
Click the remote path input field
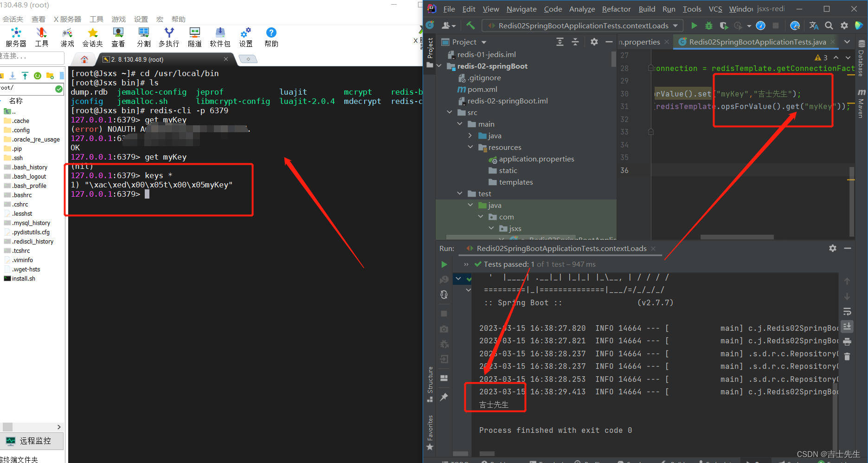click(x=27, y=88)
